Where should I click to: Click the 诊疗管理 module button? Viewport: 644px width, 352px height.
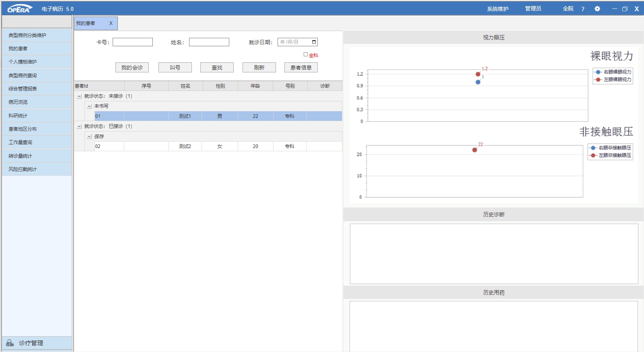click(x=37, y=343)
